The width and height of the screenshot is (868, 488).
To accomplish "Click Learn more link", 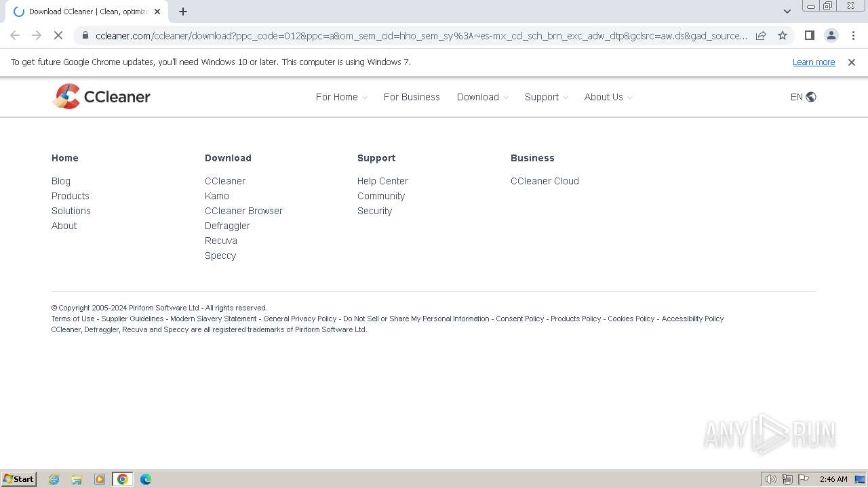I will click(814, 62).
